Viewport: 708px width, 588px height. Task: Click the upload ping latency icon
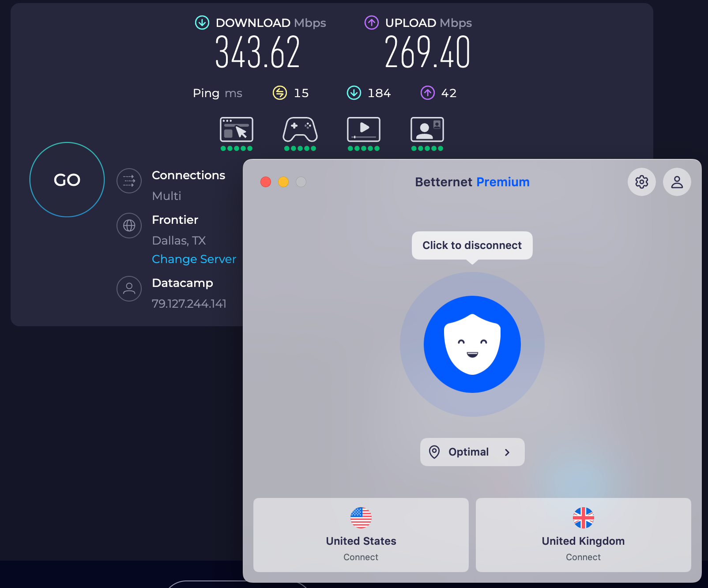point(427,93)
